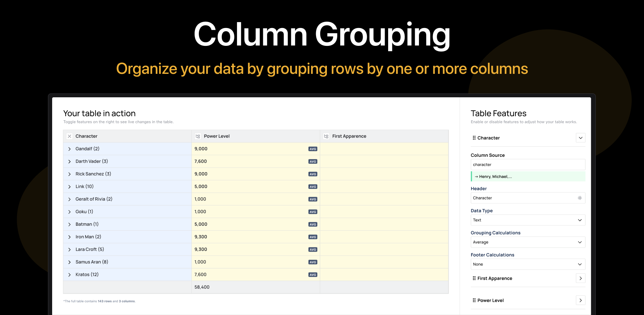
Task: Click the Column Source character field
Action: click(528, 164)
